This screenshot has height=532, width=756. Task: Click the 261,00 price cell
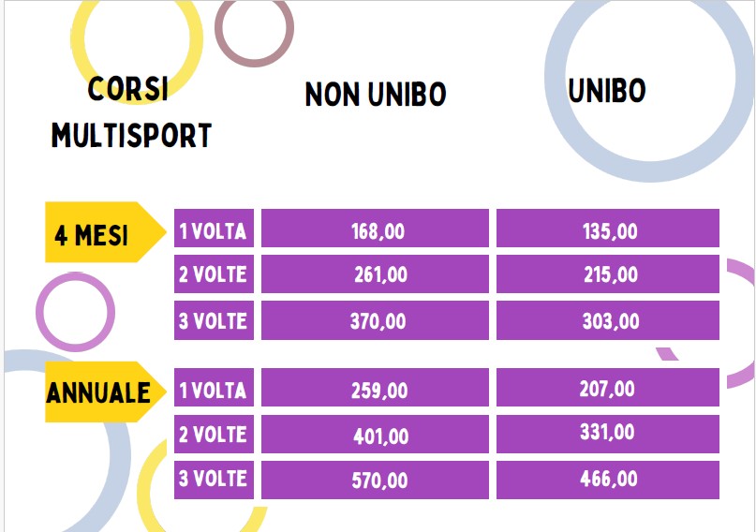375,274
